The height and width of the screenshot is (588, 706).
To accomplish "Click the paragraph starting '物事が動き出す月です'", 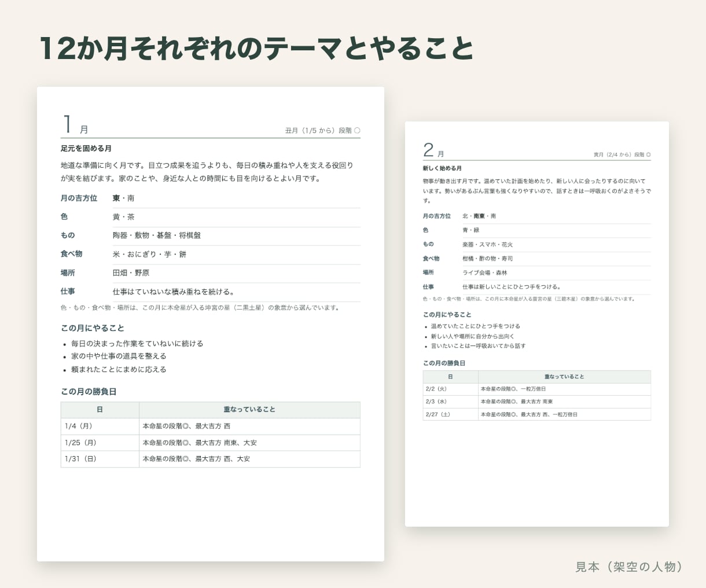I will tap(536, 190).
